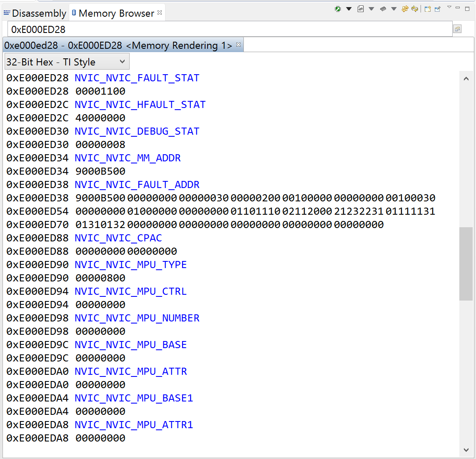Click the Memory Browser tab's blue icon
The height and width of the screenshot is (459, 476).
pyautogui.click(x=74, y=13)
